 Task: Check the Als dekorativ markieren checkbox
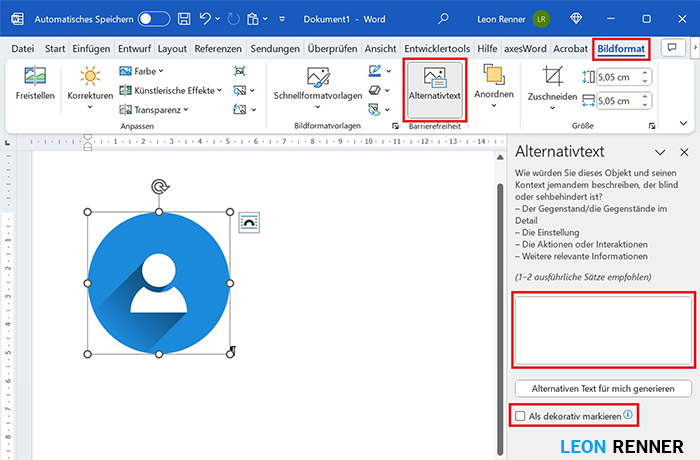[520, 415]
